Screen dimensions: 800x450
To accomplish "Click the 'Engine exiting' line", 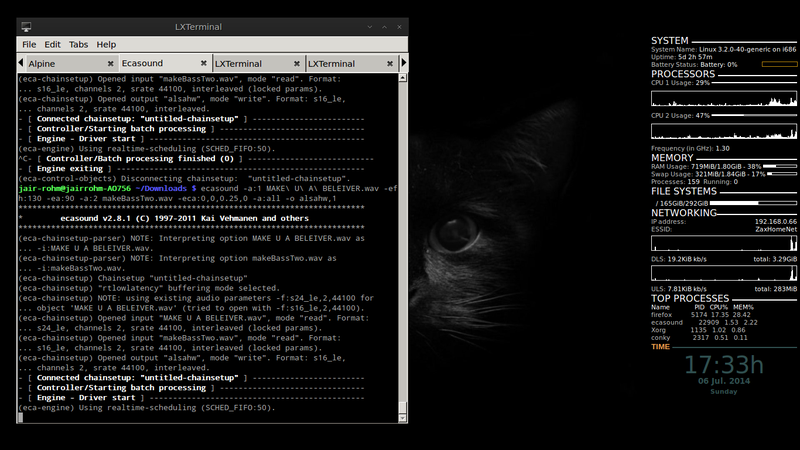I will (x=69, y=168).
